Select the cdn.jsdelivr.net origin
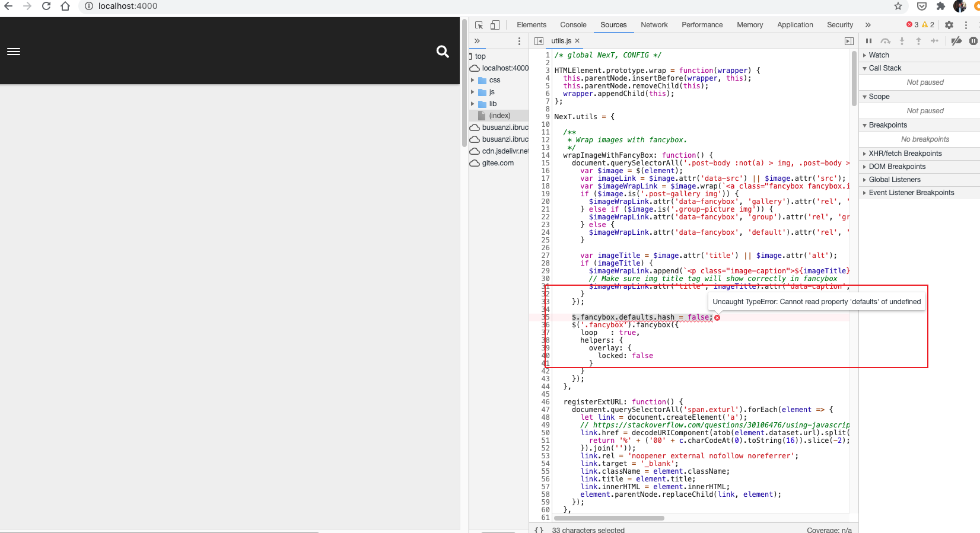Image resolution: width=980 pixels, height=533 pixels. [499, 151]
